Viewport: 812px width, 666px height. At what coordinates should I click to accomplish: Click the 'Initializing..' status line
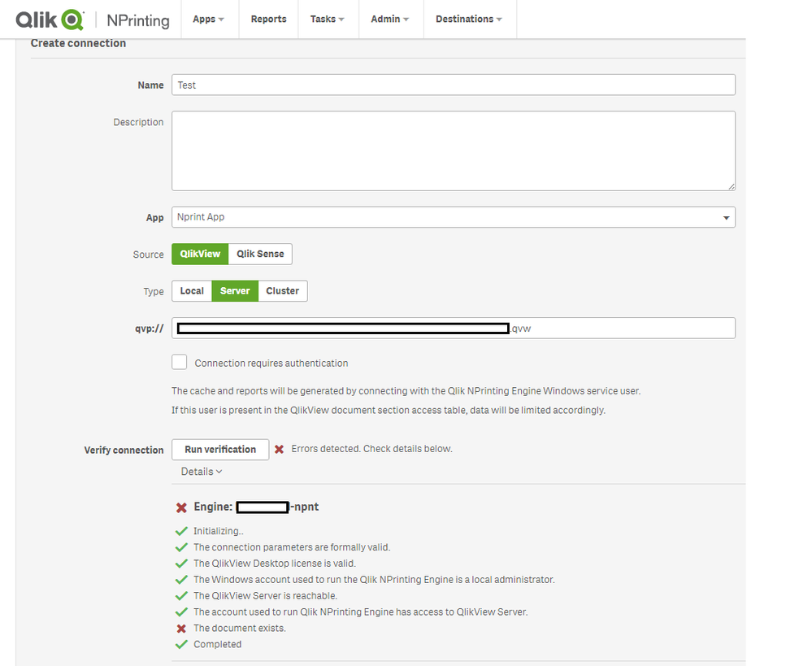(x=219, y=531)
